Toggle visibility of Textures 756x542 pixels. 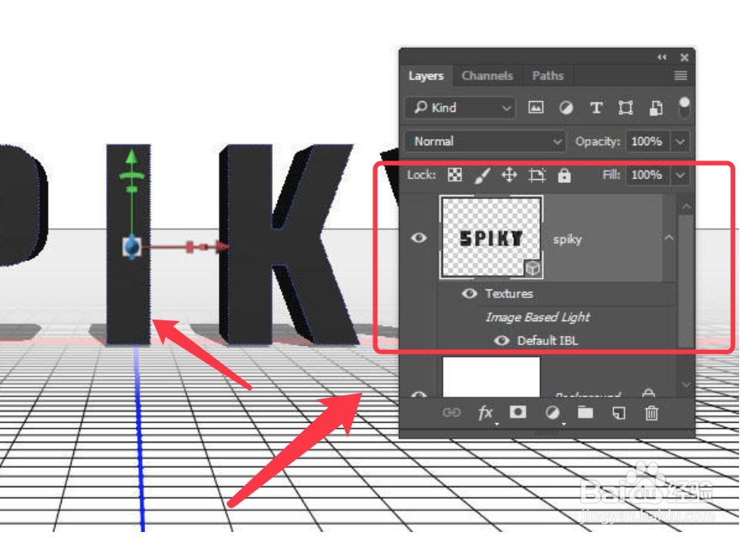click(x=469, y=294)
